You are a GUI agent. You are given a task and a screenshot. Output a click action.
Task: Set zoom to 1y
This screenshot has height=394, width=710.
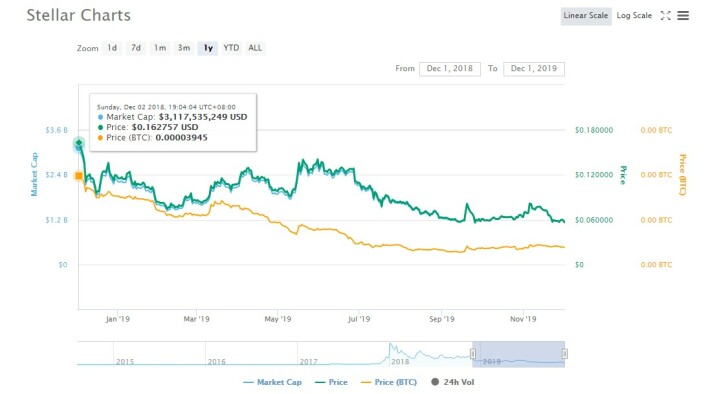pos(208,48)
